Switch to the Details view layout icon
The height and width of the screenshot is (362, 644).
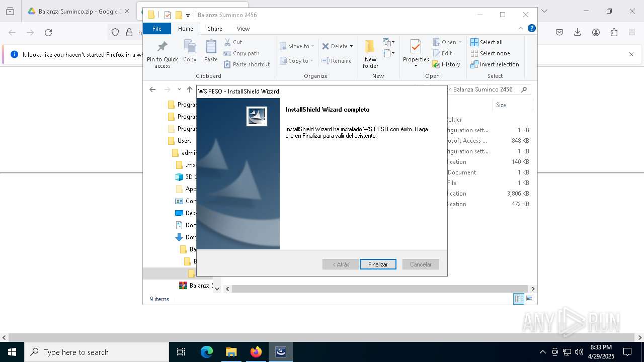tap(519, 299)
